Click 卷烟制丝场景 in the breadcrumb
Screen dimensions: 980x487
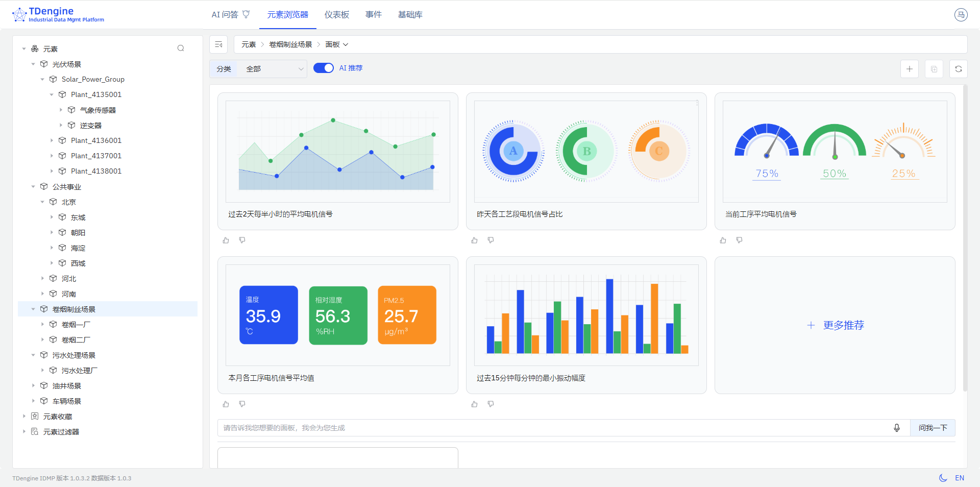(290, 44)
